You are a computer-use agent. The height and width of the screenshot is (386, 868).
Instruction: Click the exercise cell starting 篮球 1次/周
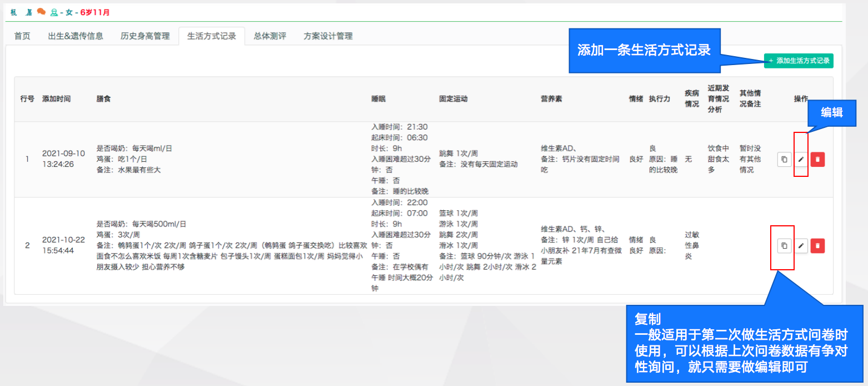point(487,245)
